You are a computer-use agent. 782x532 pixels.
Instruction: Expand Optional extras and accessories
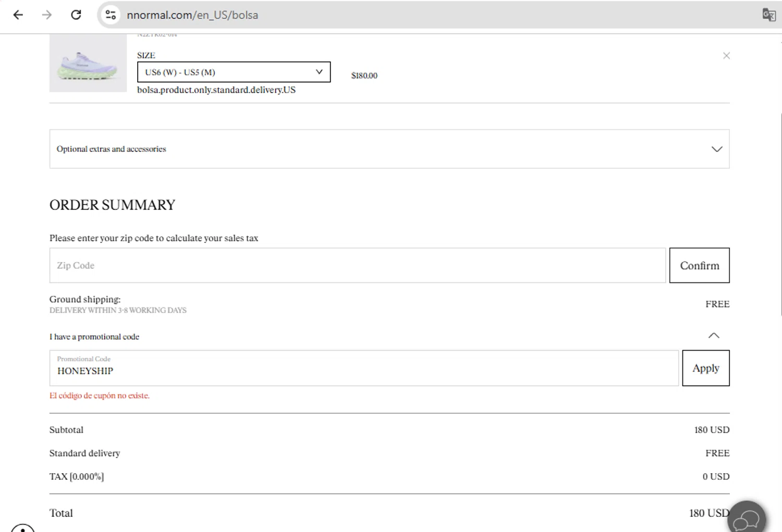click(x=389, y=149)
